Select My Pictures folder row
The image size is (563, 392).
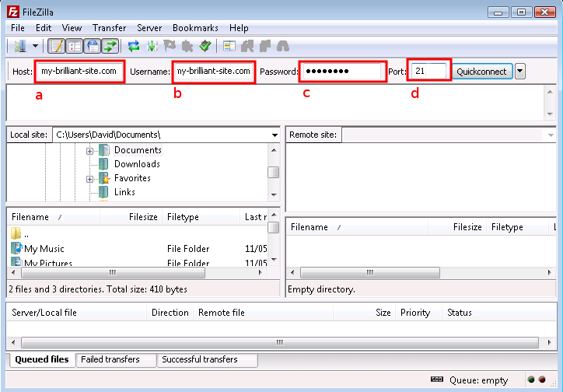pyautogui.click(x=138, y=261)
